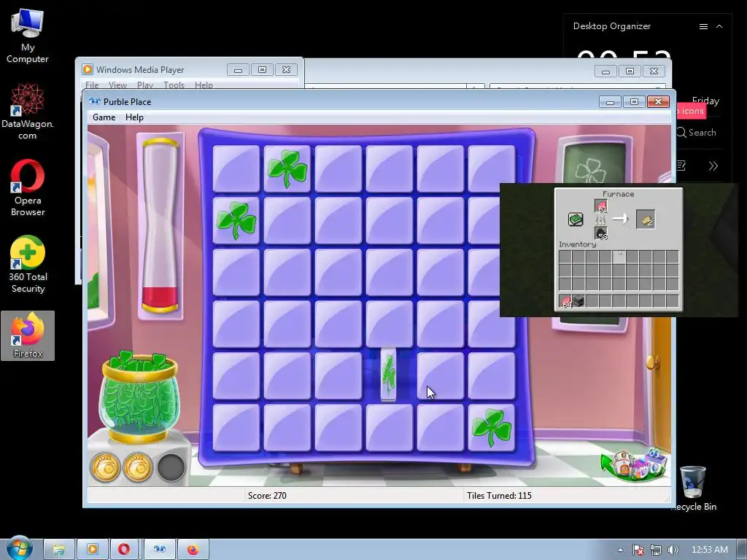747x560 pixels.
Task: Maximize the Windows Media Player window
Action: pos(262,70)
